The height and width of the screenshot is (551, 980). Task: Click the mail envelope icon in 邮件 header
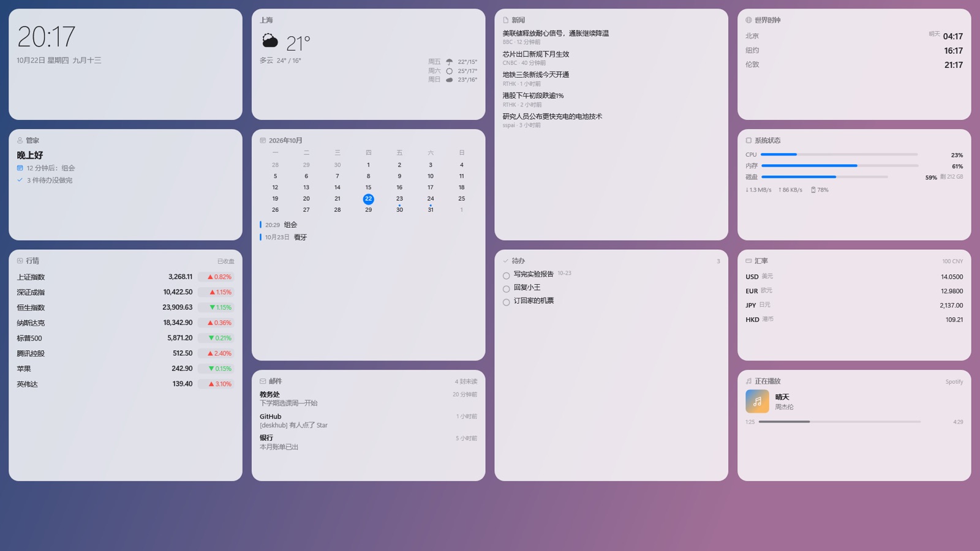tap(263, 381)
